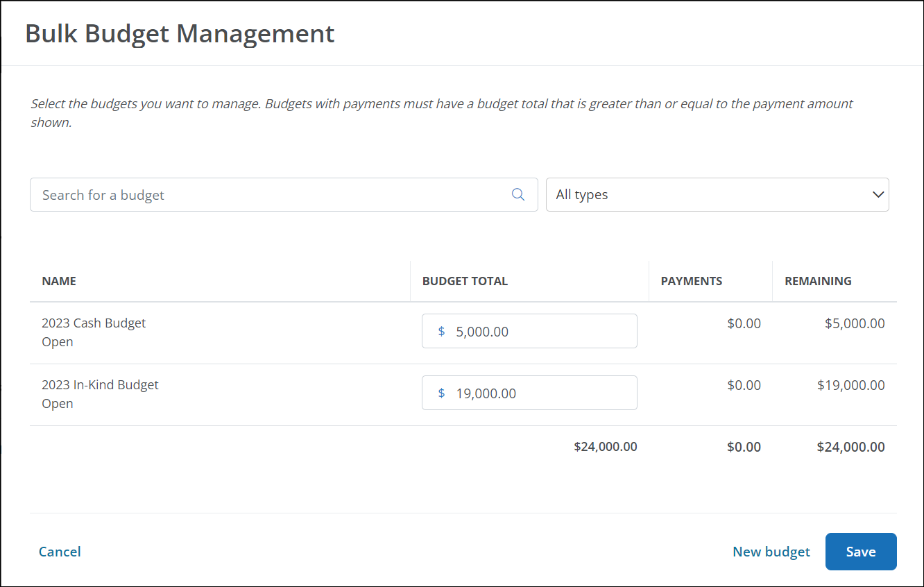Click the $19,000.00 remaining value
The height and width of the screenshot is (587, 924).
(851, 385)
